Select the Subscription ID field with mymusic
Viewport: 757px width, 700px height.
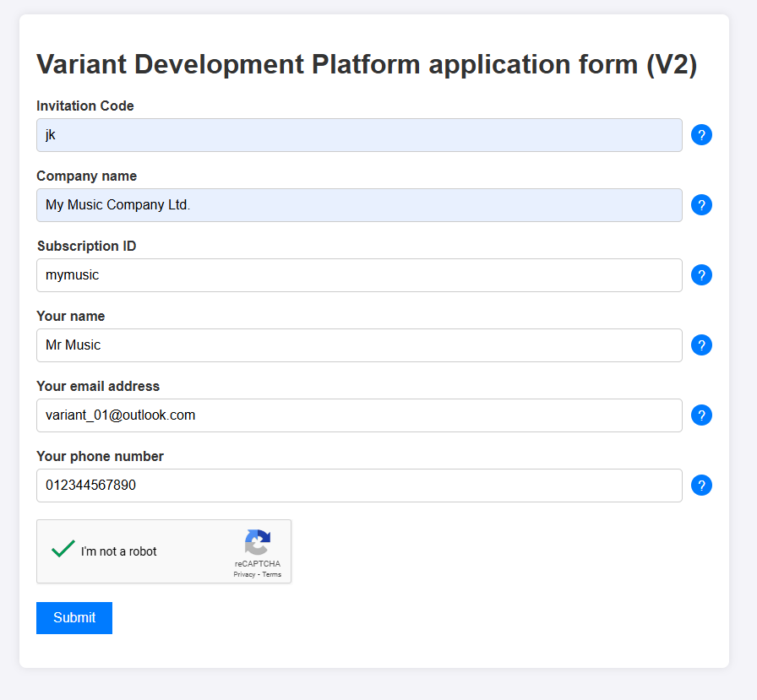click(x=359, y=275)
